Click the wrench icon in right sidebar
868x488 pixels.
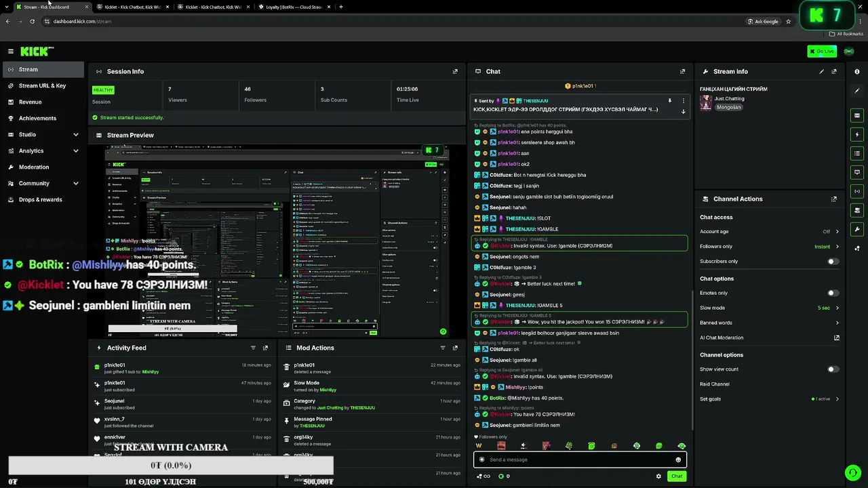(857, 229)
